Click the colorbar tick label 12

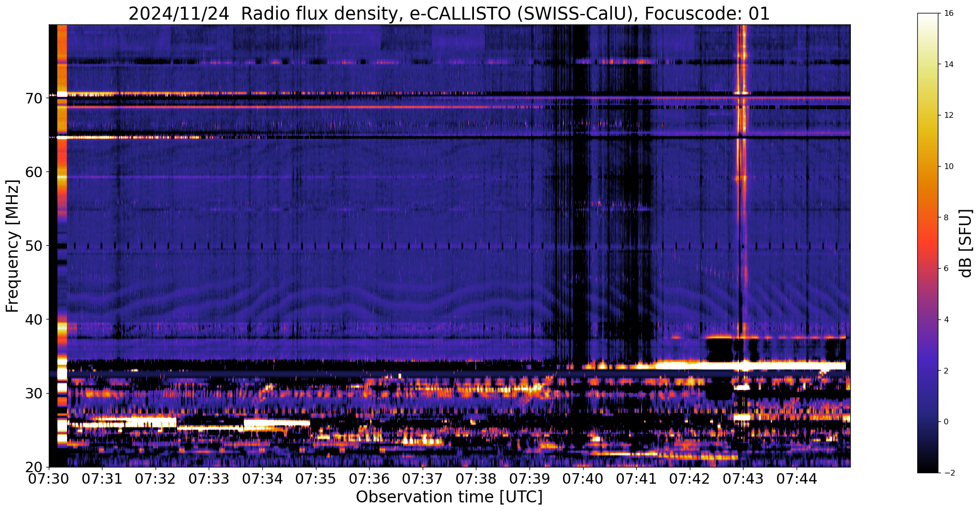click(x=948, y=115)
